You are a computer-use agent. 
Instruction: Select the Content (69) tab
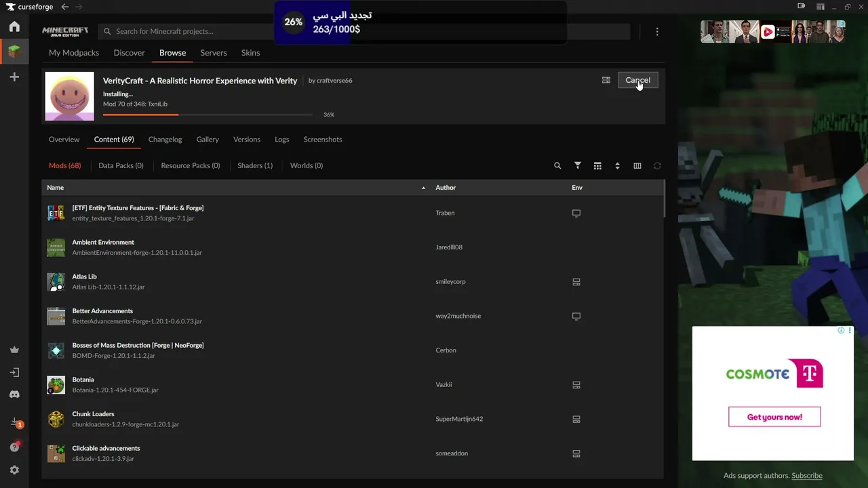pyautogui.click(x=114, y=140)
